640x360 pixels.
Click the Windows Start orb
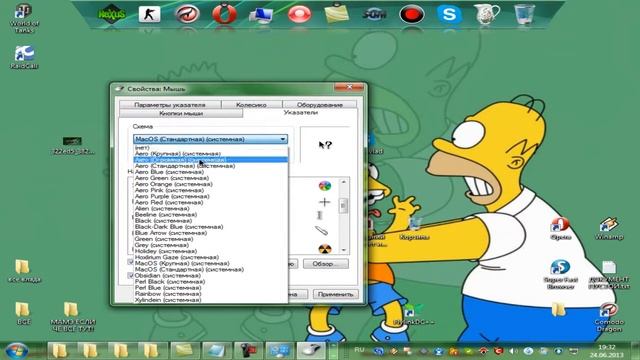[x=17, y=351]
